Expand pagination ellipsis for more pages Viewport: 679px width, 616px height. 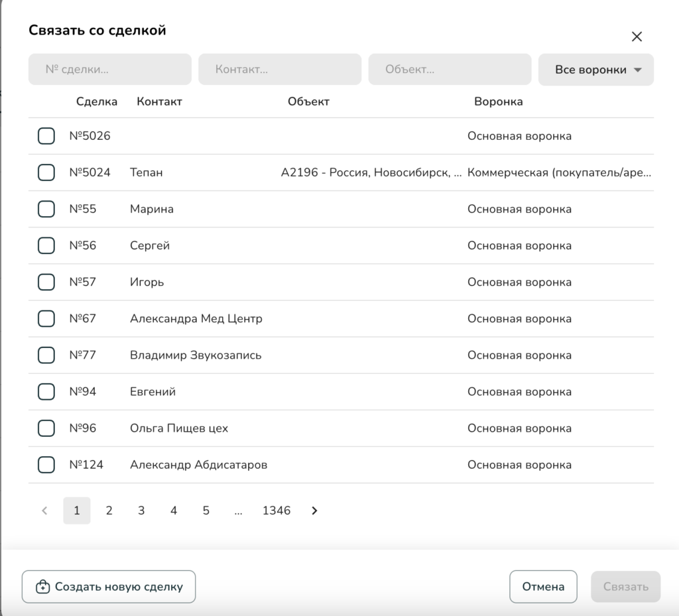238,511
